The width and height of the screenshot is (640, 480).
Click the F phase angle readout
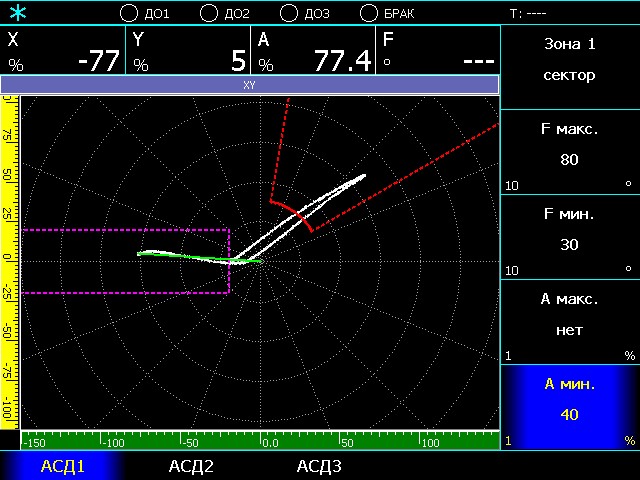coord(438,51)
